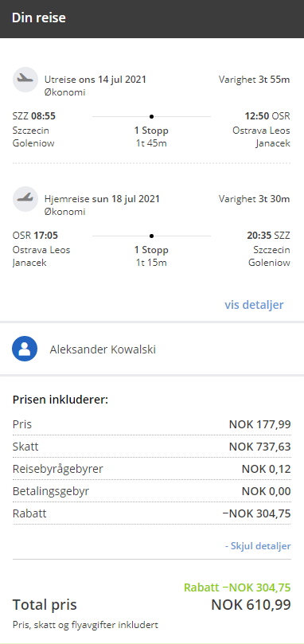This screenshot has height=644, width=304.
Task: Click the Total pris NOK 610,99 amount
Action: click(x=251, y=604)
